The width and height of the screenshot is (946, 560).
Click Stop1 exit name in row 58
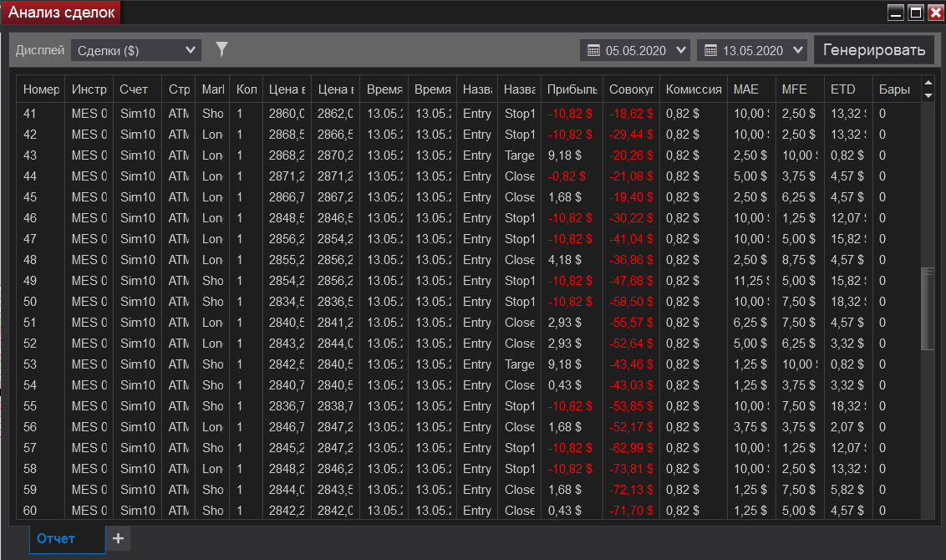point(520,469)
